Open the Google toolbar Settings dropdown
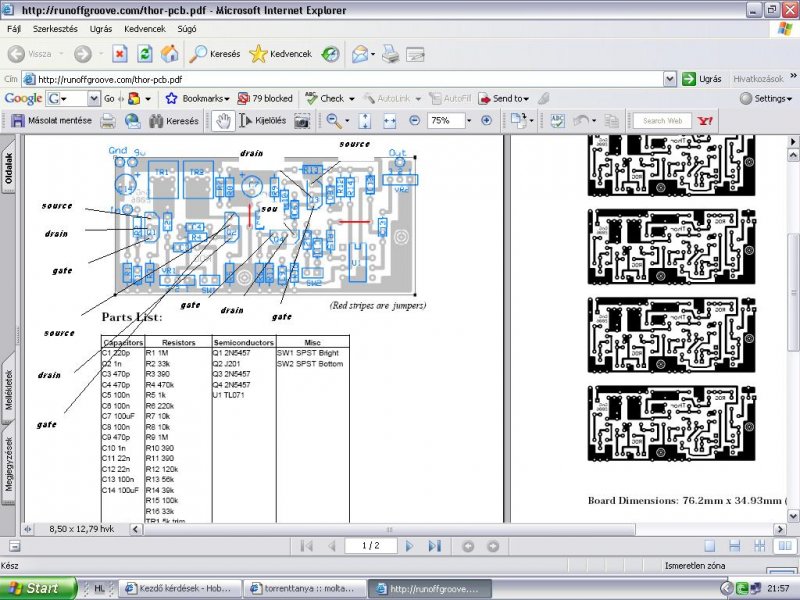The image size is (800, 600). (766, 98)
